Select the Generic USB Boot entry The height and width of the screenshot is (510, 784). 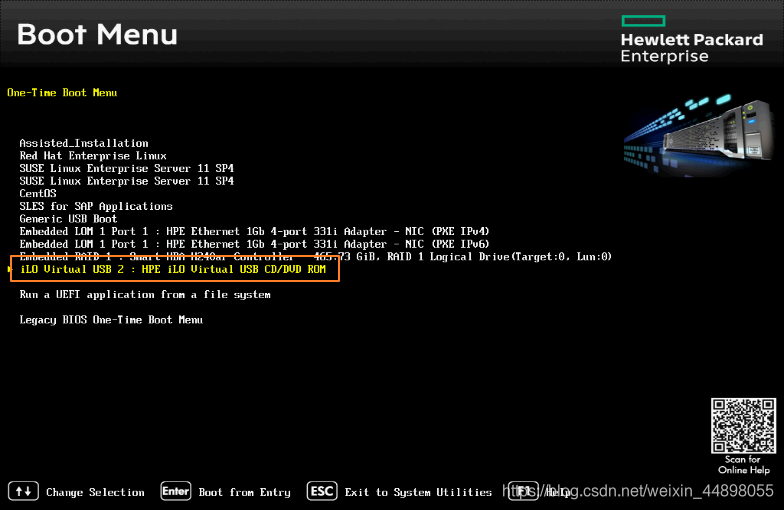click(x=68, y=218)
